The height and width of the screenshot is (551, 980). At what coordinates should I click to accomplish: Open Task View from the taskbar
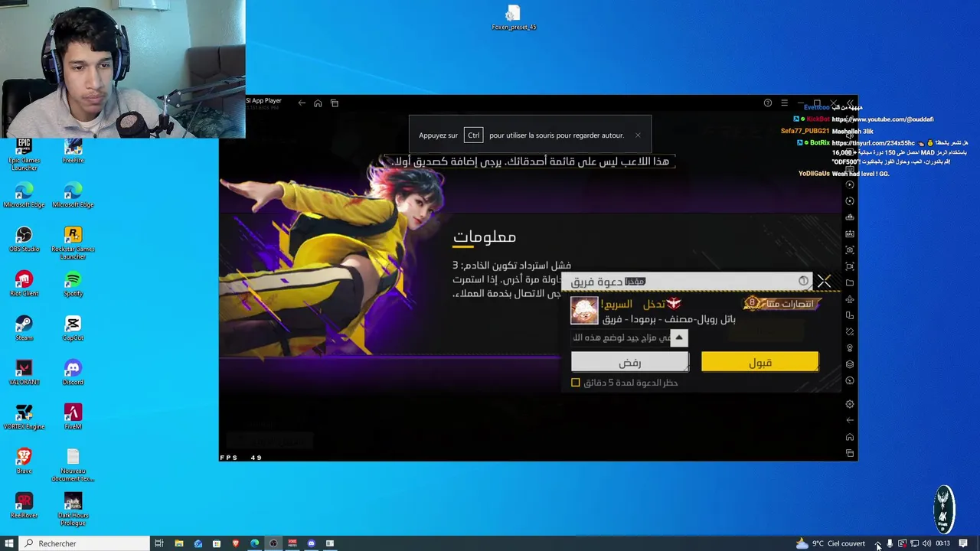coord(159,543)
